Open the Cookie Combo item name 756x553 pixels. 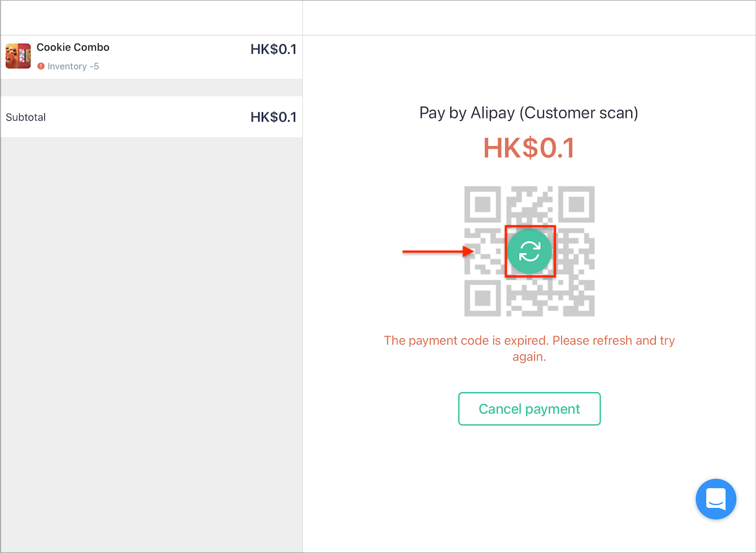(x=73, y=47)
